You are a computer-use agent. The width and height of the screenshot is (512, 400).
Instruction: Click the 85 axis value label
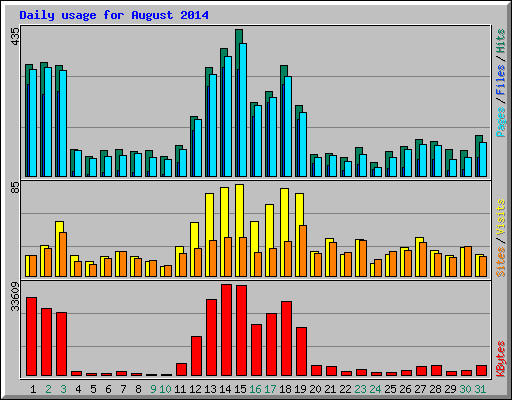tap(15, 187)
